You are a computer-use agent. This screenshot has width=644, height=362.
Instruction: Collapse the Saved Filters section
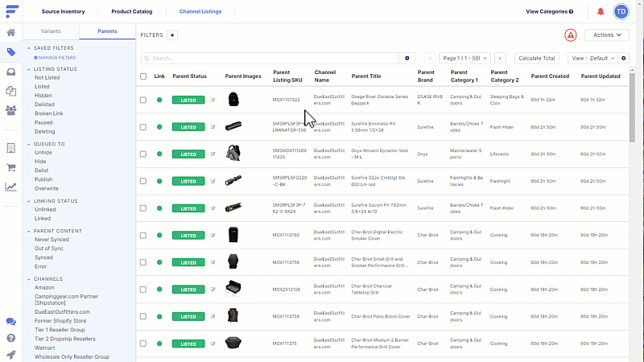[x=29, y=48]
